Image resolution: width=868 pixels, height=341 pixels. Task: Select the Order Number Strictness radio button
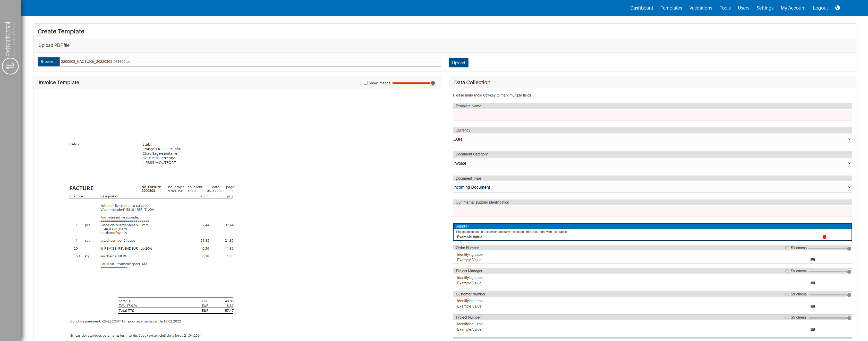click(787, 248)
